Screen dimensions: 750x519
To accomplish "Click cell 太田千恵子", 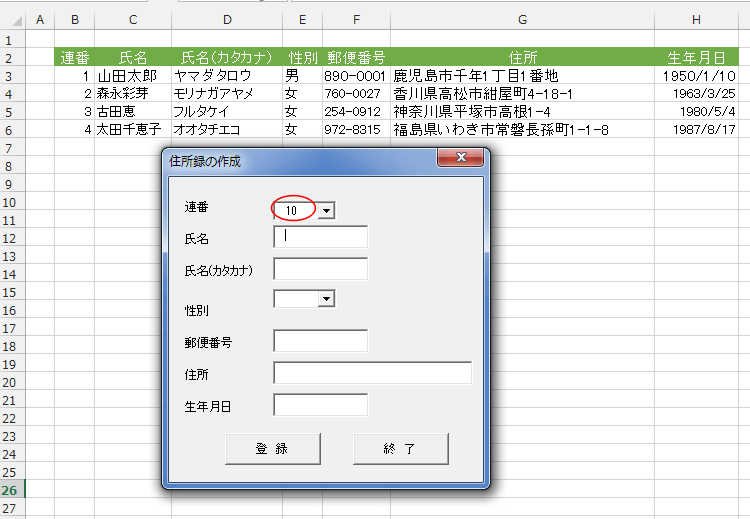I will pos(133,129).
